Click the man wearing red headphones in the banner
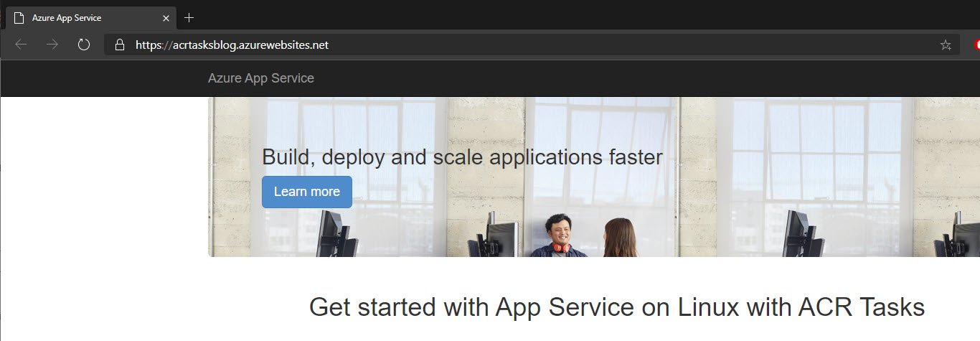Image resolution: width=980 pixels, height=341 pixels. pos(558,235)
